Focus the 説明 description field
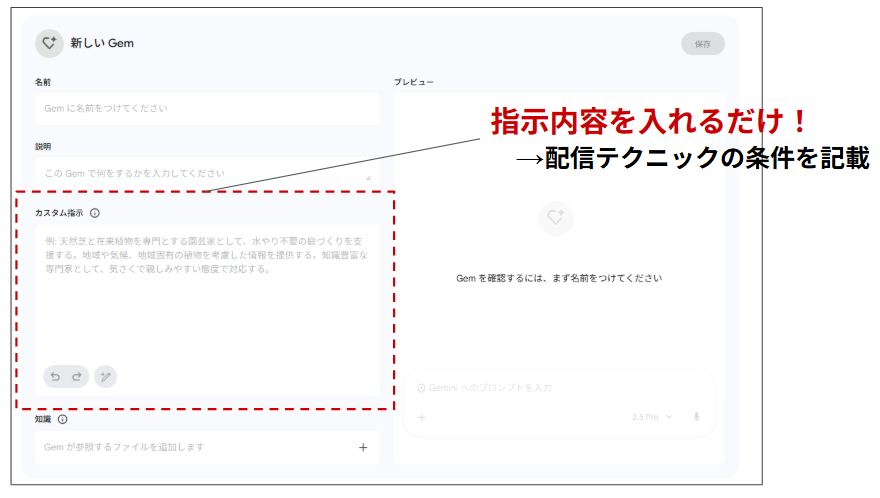 point(208,173)
